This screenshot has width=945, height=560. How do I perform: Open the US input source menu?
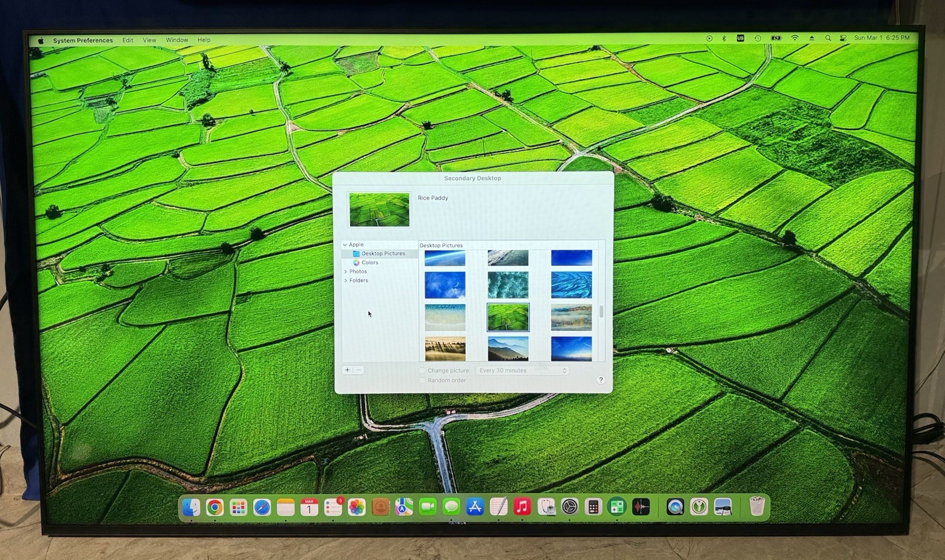pyautogui.click(x=740, y=38)
